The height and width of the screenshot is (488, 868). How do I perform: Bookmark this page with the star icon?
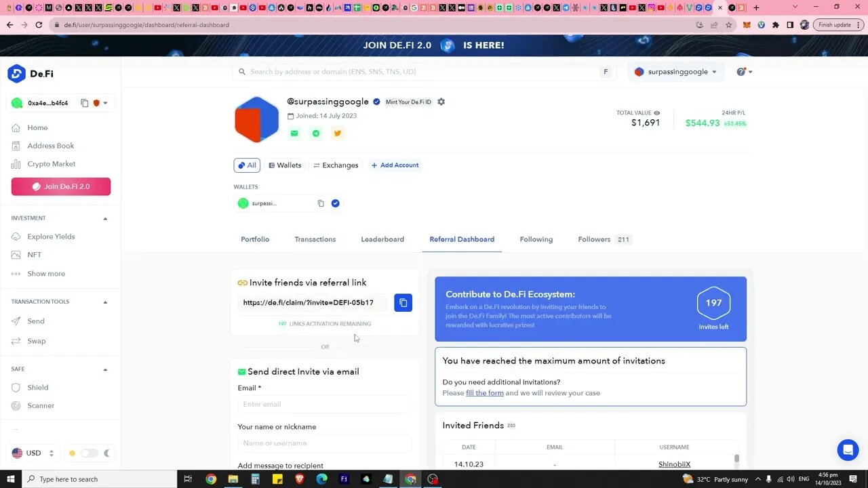(x=729, y=25)
